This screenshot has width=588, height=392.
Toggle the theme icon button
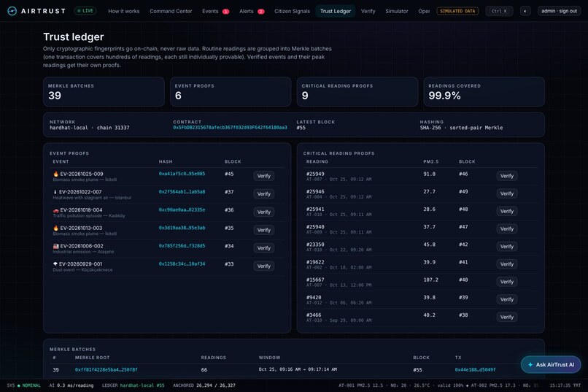click(525, 11)
